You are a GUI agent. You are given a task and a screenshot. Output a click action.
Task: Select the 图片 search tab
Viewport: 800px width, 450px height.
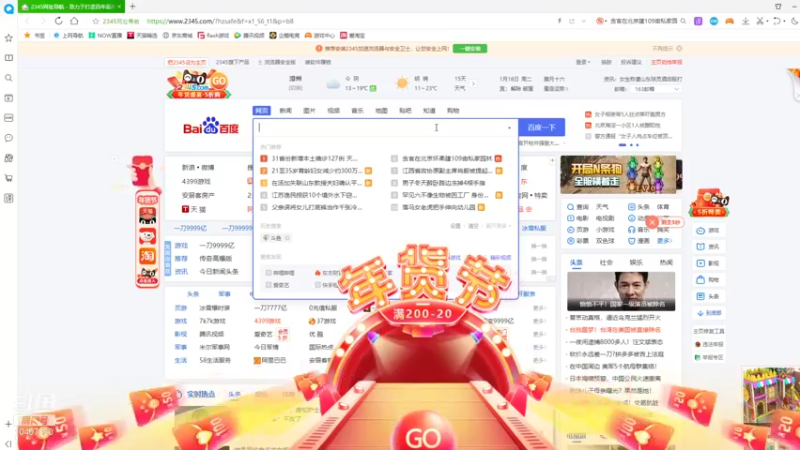tap(309, 111)
